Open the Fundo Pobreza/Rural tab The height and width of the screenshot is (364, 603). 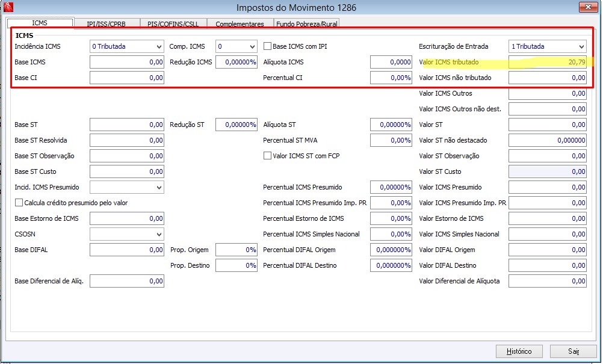click(306, 23)
